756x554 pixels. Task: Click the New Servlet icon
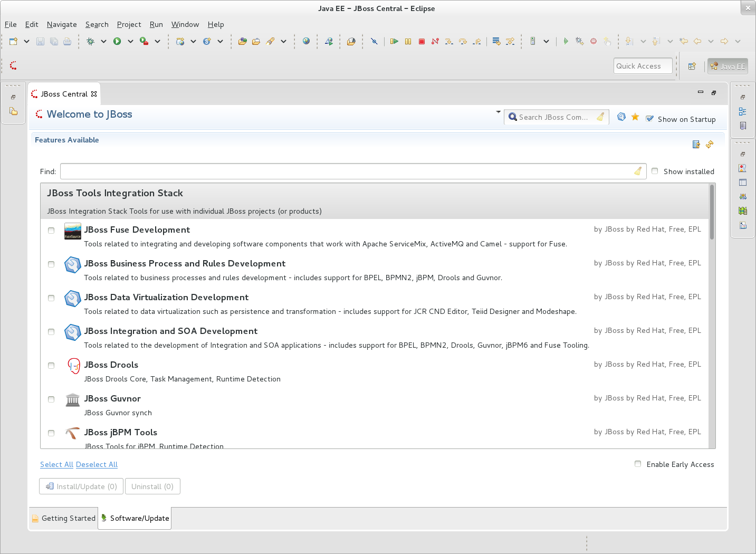pos(207,41)
